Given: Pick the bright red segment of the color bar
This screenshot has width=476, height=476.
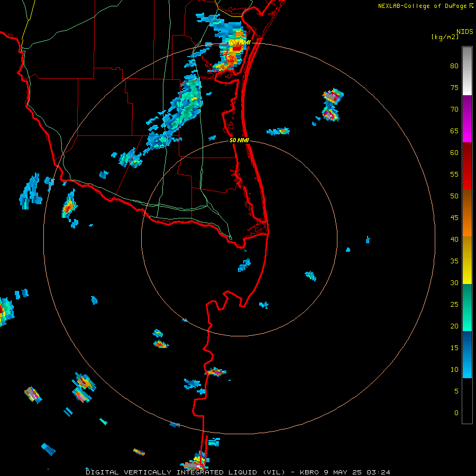Looking at the screenshot, I should (467, 166).
